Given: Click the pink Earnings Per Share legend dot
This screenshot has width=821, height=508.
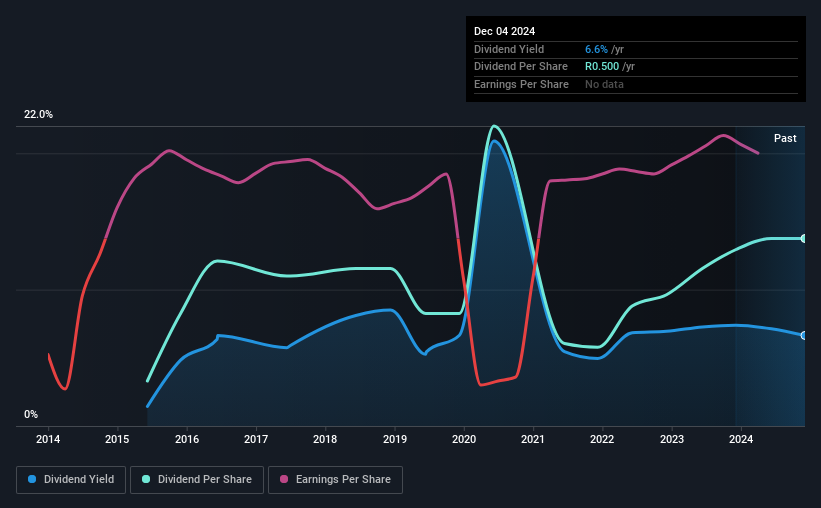Looking at the screenshot, I should tap(284, 479).
